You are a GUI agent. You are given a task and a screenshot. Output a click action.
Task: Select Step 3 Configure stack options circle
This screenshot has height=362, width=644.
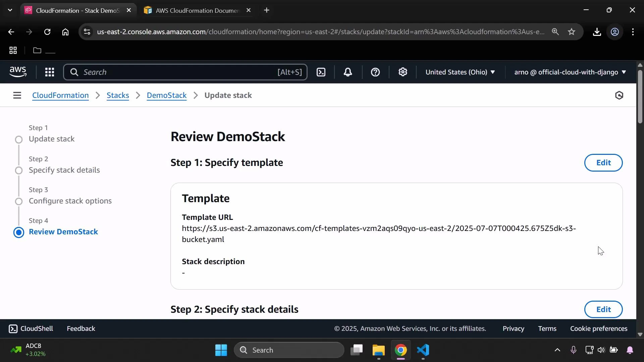[19, 201]
